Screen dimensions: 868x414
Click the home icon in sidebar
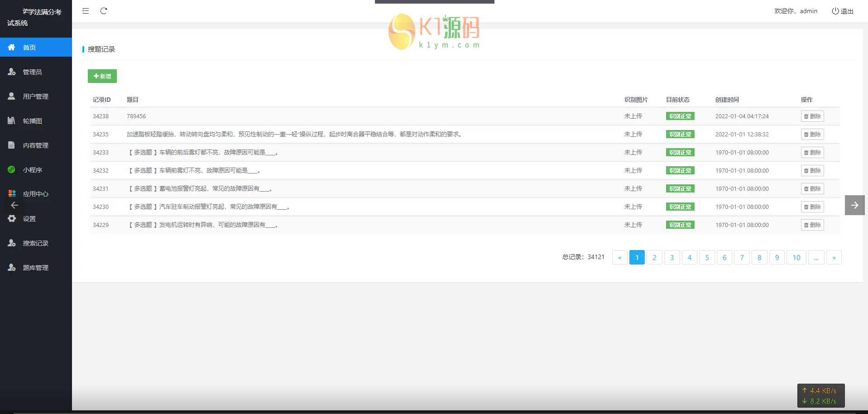coord(11,47)
